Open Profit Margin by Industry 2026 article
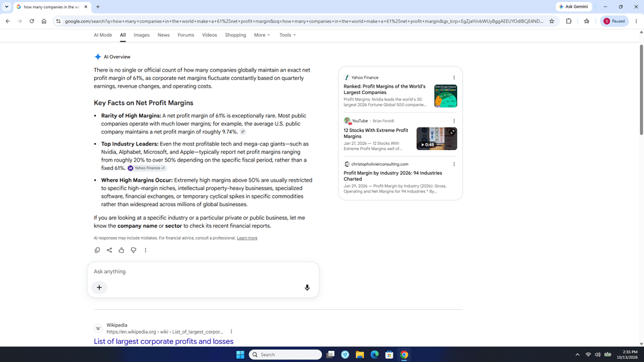The width and height of the screenshot is (644, 362). [393, 176]
